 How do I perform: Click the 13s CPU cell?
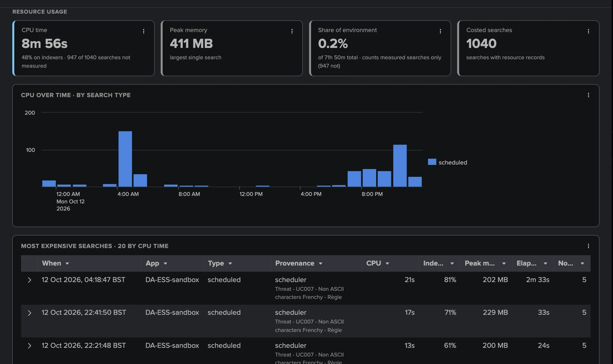pos(410,346)
